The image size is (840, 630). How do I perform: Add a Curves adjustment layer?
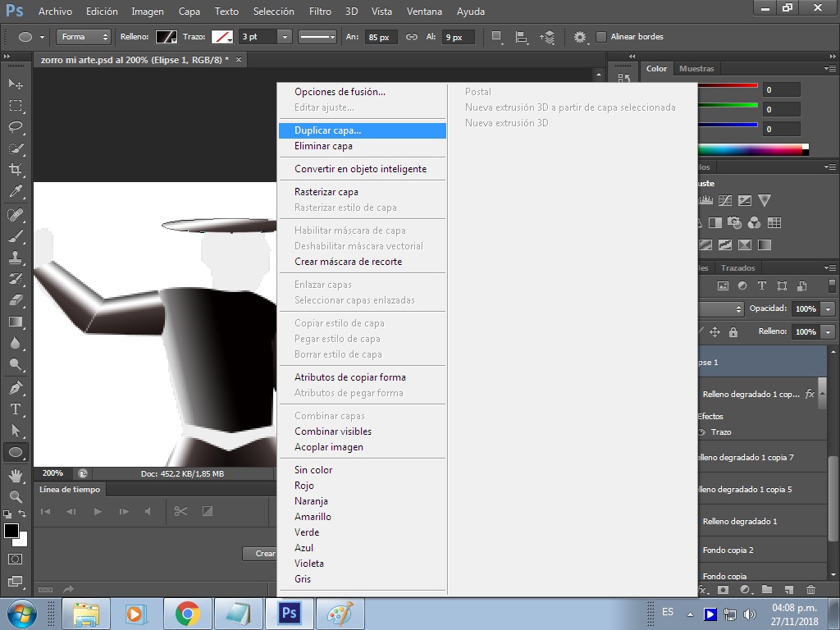(x=725, y=200)
